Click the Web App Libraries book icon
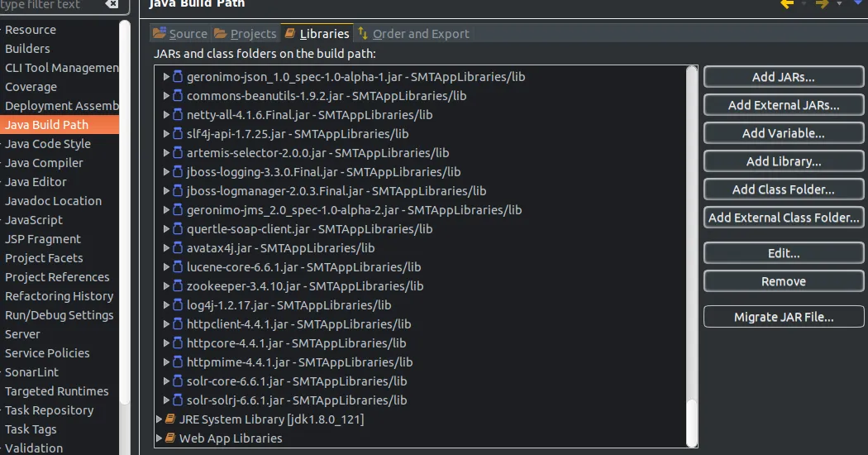 tap(170, 438)
